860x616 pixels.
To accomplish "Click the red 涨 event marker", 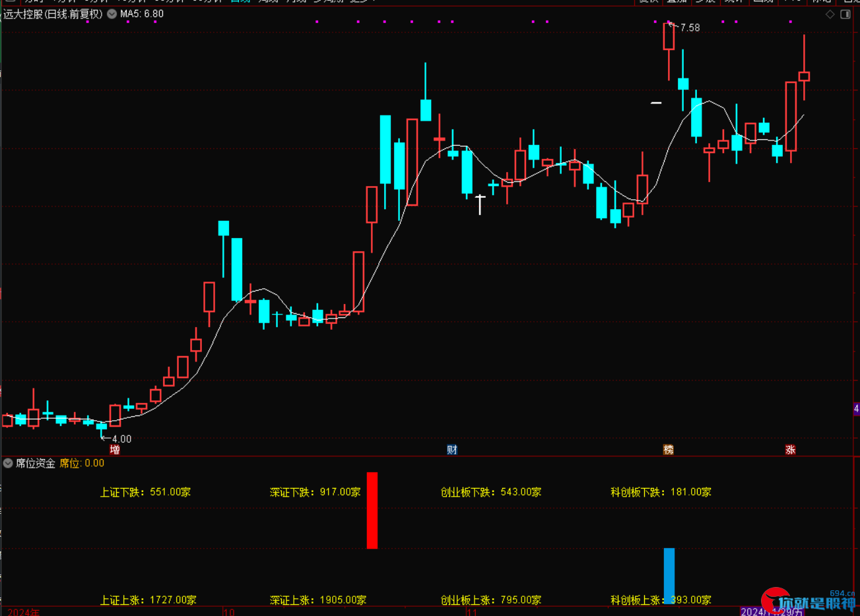I will tap(790, 450).
